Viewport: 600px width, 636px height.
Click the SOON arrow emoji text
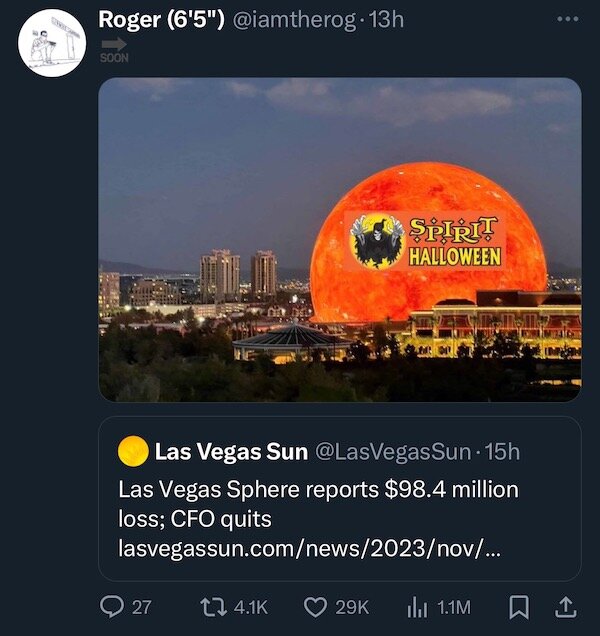click(x=114, y=50)
